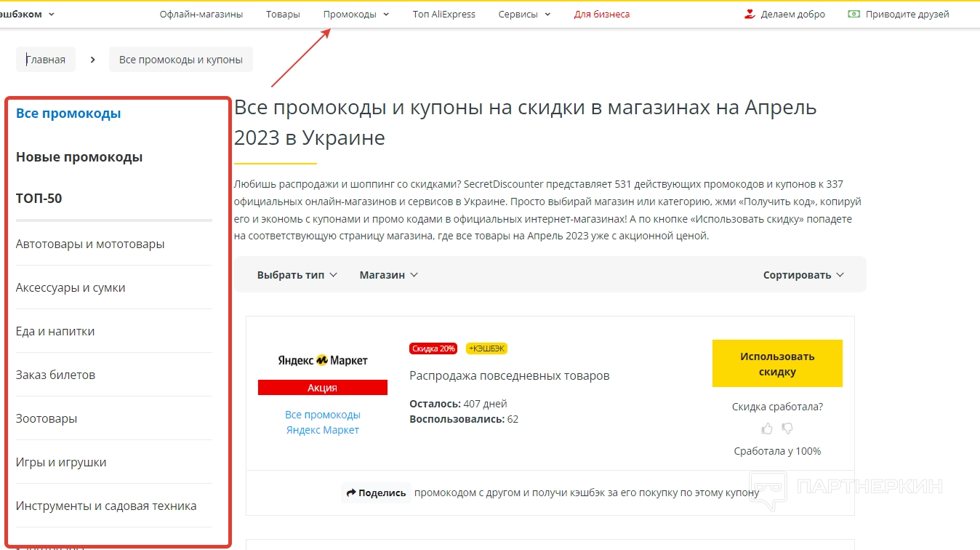Open the Промокоды dropdown in the top navigation
The height and width of the screenshot is (550, 980).
click(x=356, y=14)
